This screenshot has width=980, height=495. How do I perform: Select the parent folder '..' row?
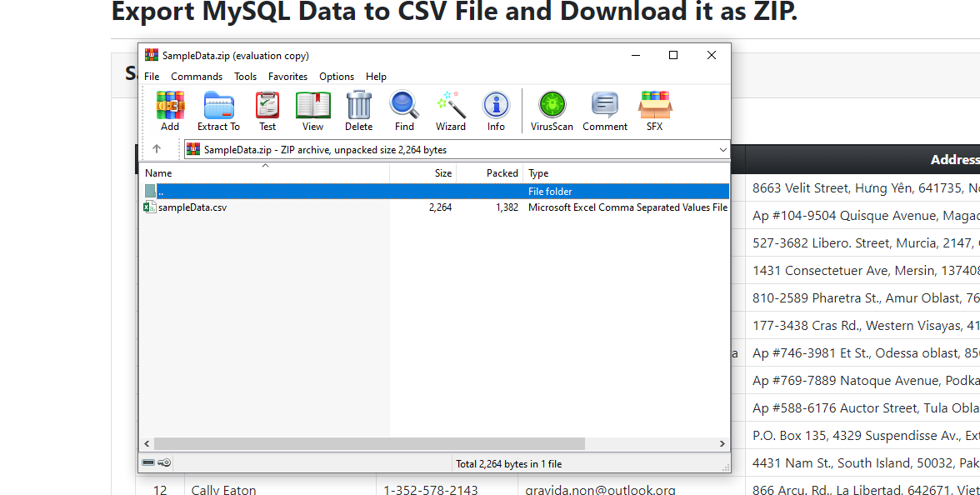point(435,192)
